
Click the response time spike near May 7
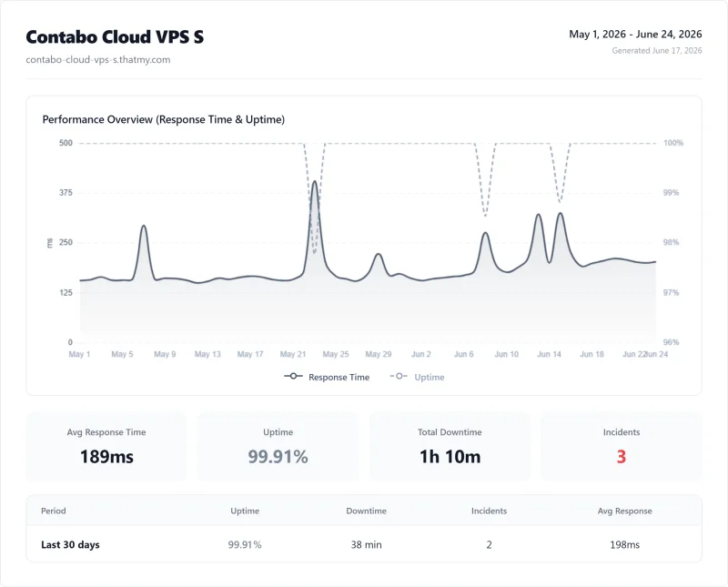pyautogui.click(x=144, y=227)
